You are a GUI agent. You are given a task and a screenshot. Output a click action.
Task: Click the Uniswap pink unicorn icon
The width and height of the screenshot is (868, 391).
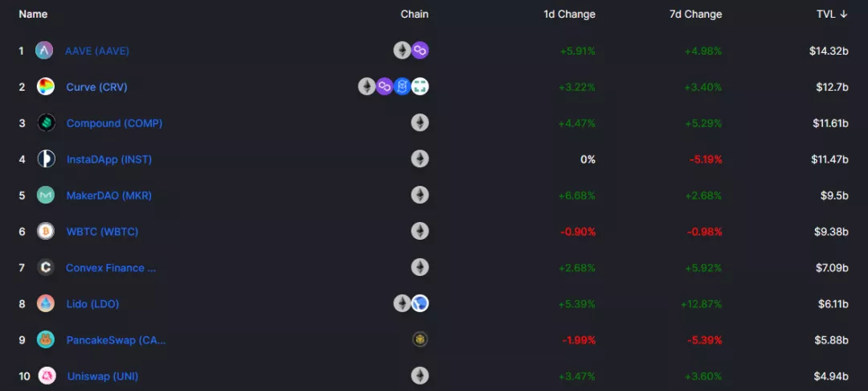coord(47,376)
